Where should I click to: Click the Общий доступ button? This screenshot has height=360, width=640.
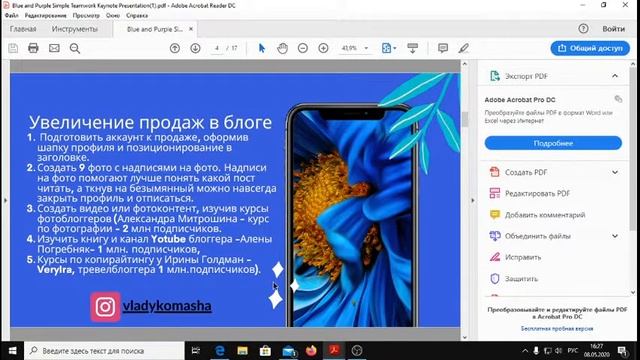point(590,48)
